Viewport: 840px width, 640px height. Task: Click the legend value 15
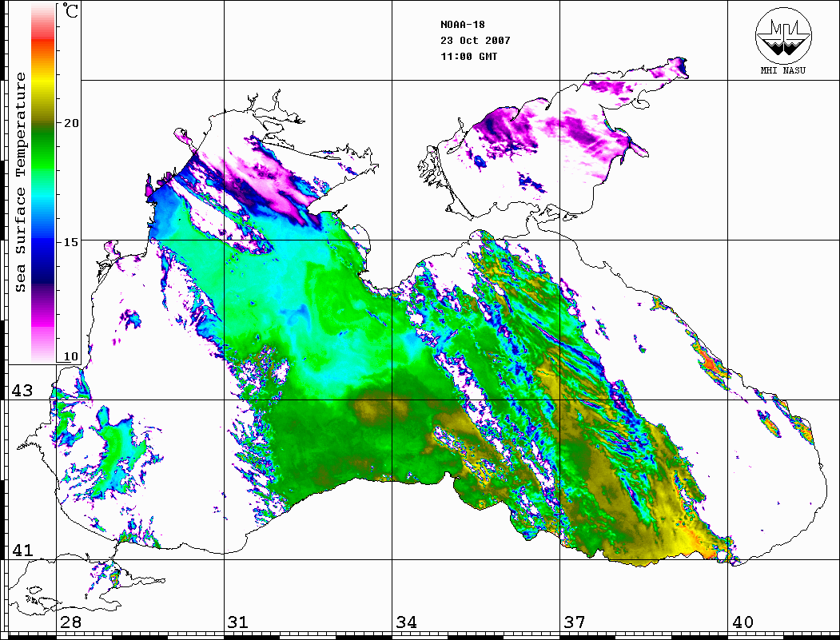point(70,242)
